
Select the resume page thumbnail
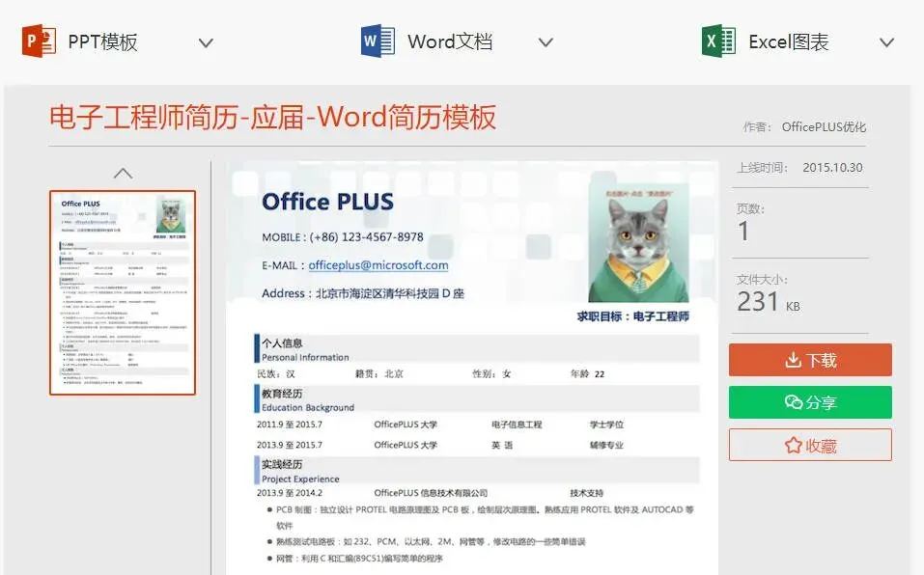pyautogui.click(x=123, y=292)
